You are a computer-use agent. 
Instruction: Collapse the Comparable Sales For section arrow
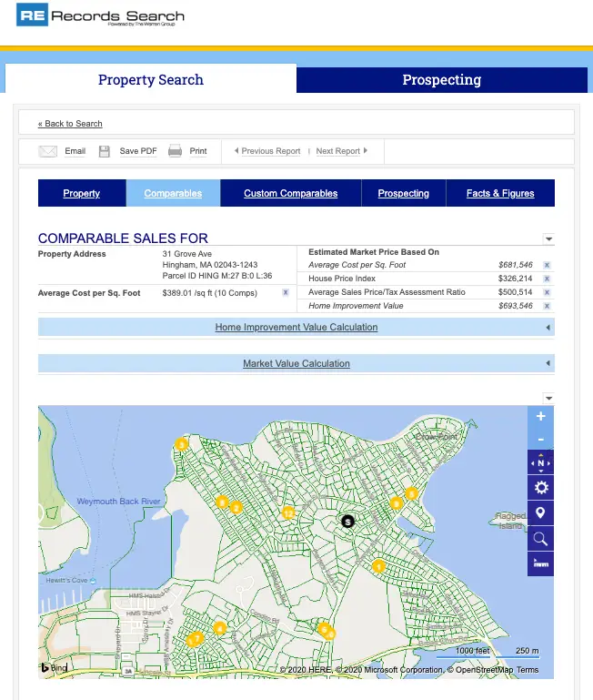coord(548,239)
